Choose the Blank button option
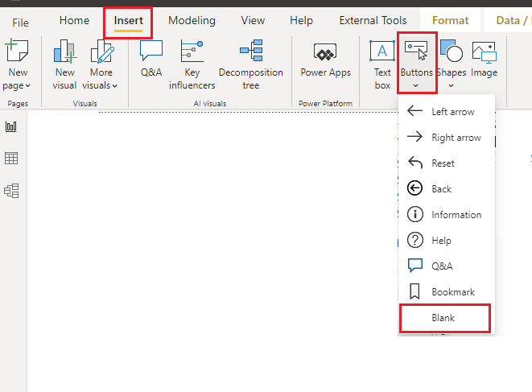 coord(445,318)
